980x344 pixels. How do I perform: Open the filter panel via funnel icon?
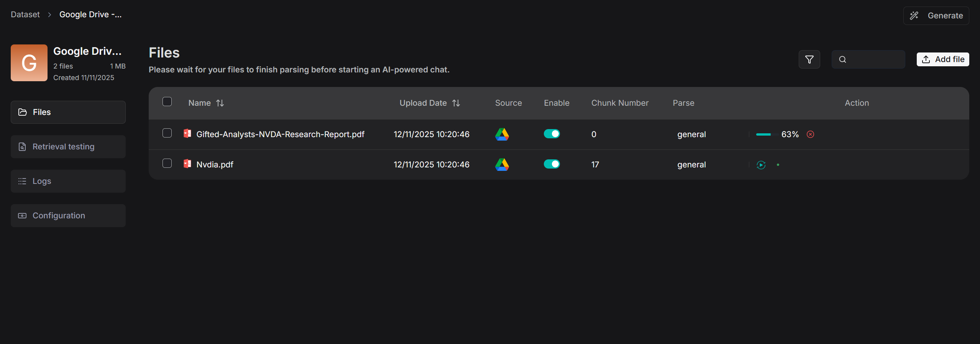tap(809, 59)
